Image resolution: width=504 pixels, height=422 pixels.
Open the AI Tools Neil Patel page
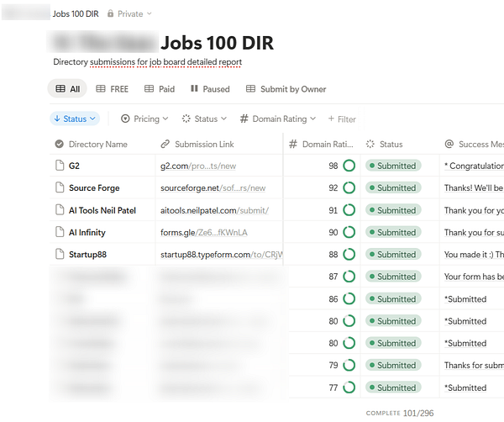click(102, 210)
